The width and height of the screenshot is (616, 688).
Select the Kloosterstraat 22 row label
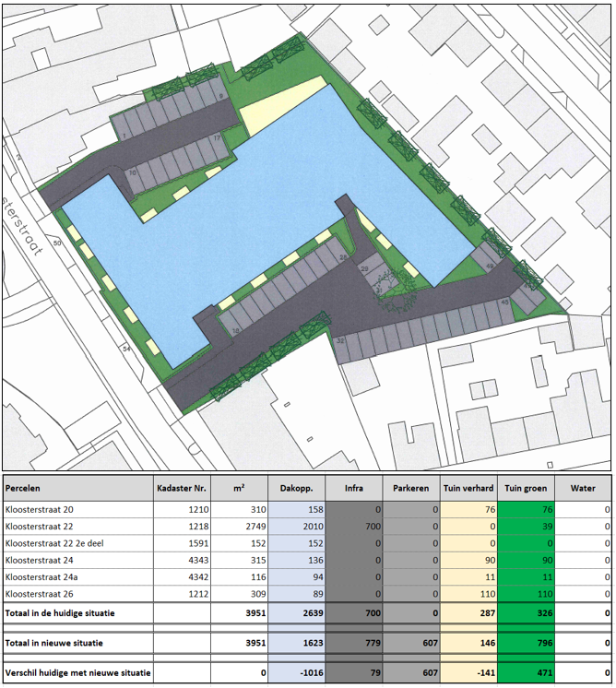40,527
